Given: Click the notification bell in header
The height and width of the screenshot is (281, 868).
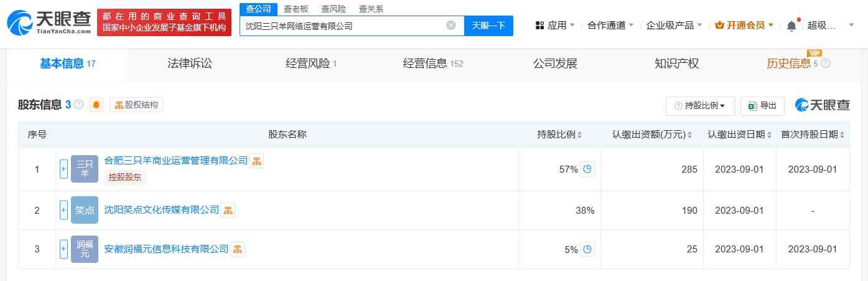Looking at the screenshot, I should [x=791, y=26].
